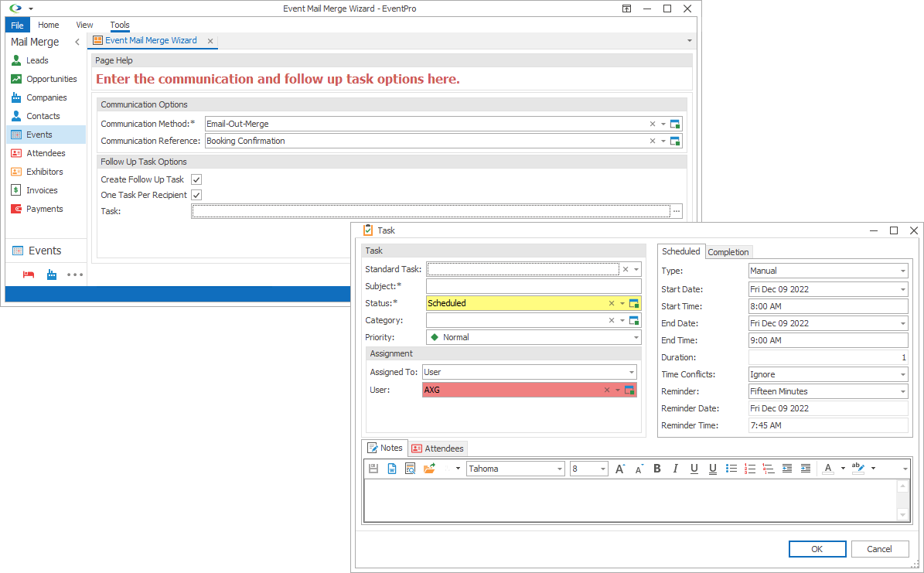Open Exhibitors in the sidebar

45,172
